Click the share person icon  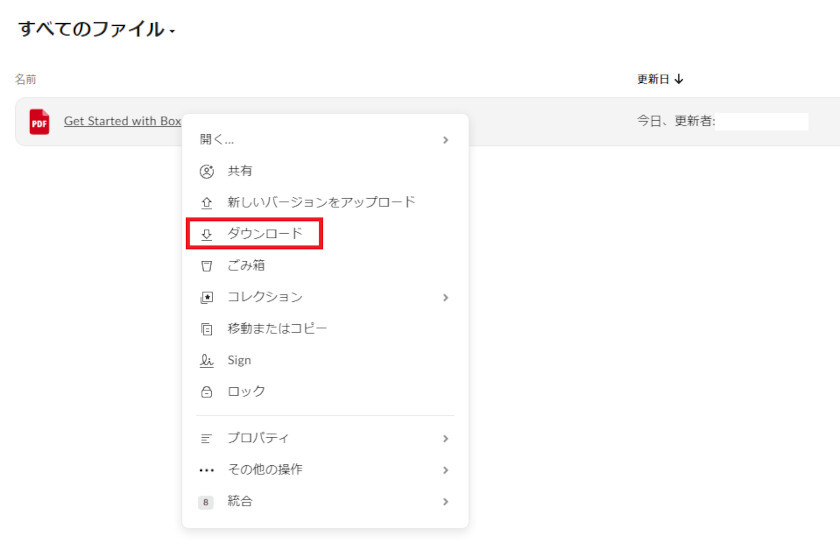coord(207,171)
